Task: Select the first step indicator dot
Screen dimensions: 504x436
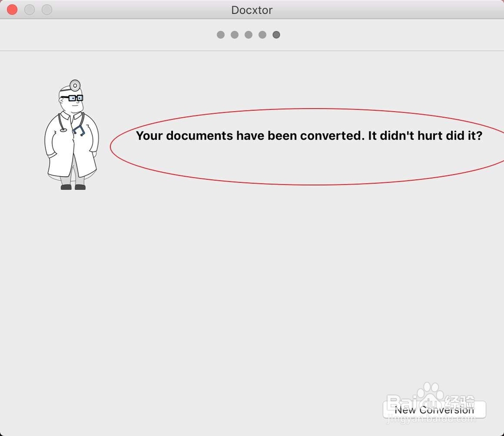Action: click(x=221, y=35)
